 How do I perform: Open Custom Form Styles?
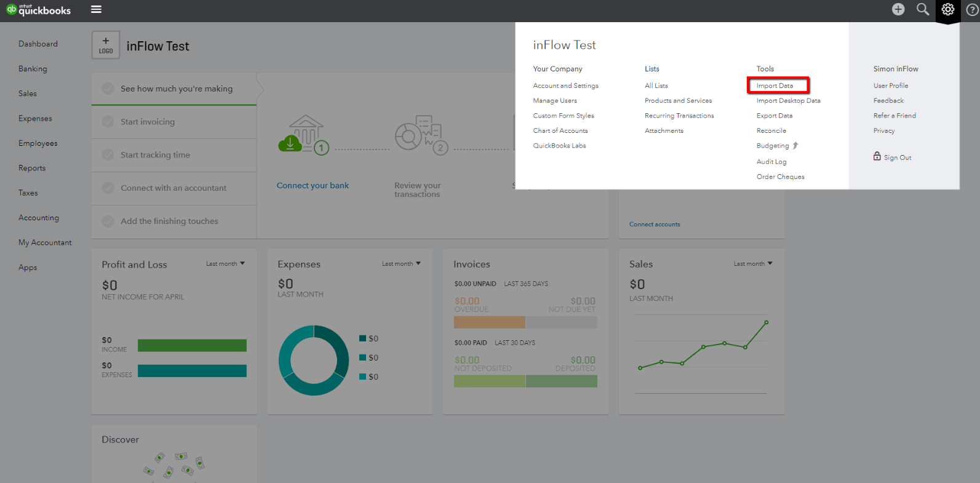(x=564, y=116)
